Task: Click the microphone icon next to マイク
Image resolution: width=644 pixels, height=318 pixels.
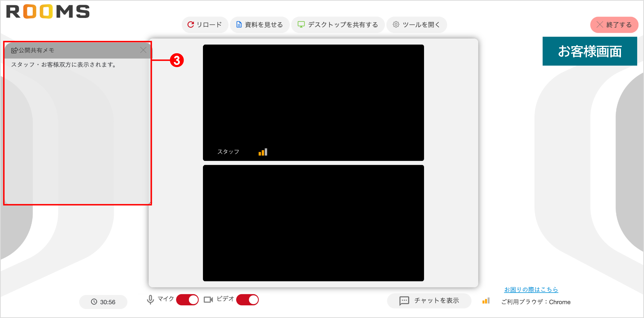Action: 150,299
